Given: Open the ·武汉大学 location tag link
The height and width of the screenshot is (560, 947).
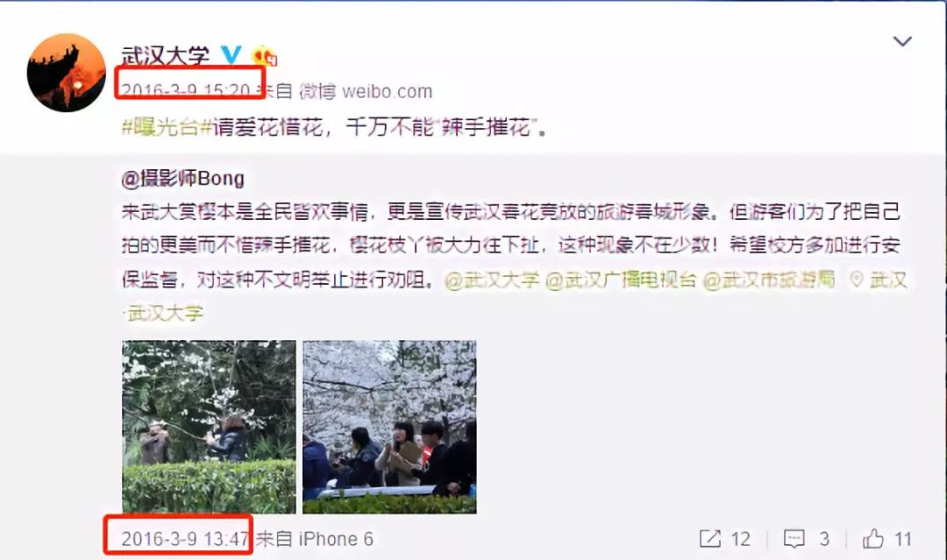Looking at the screenshot, I should click(163, 313).
